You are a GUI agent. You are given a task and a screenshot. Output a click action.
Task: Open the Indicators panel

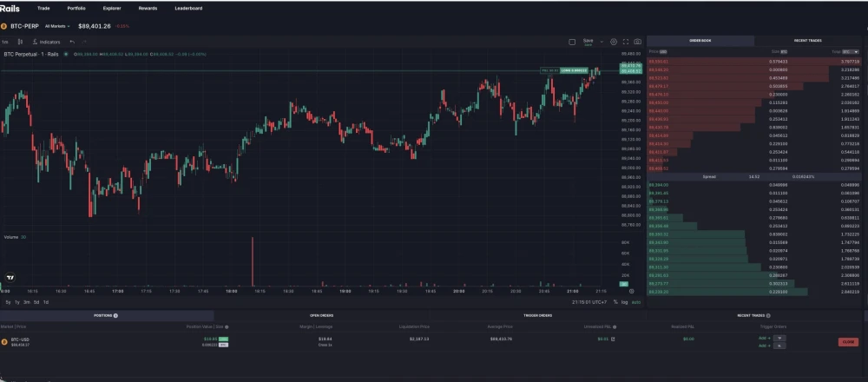click(46, 42)
